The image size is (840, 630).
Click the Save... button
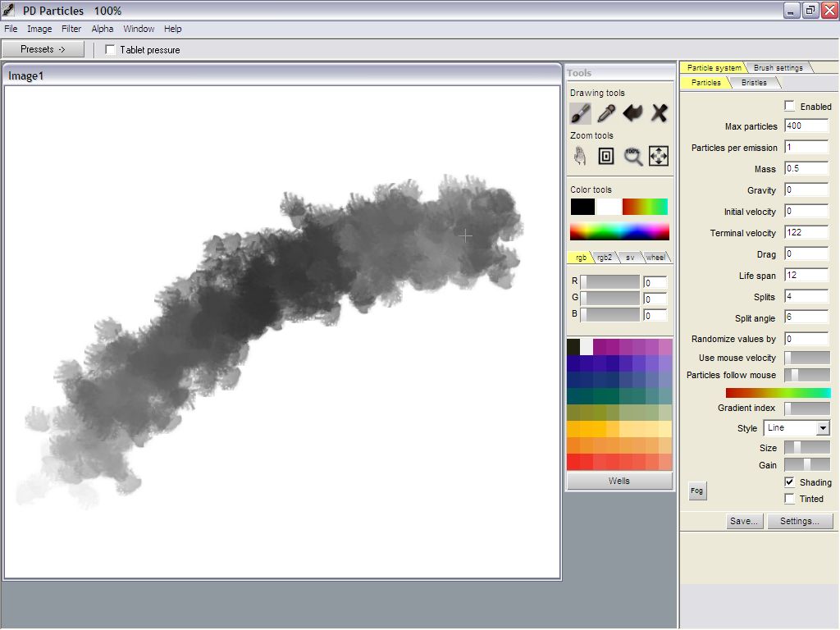pos(744,522)
